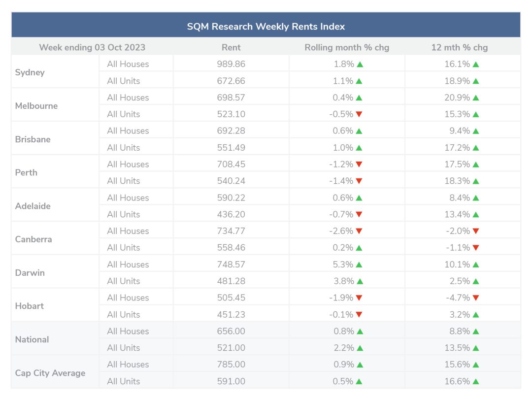The height and width of the screenshot is (399, 532).
Task: Click the Sydney houses rent value 989.86
Action: [231, 64]
